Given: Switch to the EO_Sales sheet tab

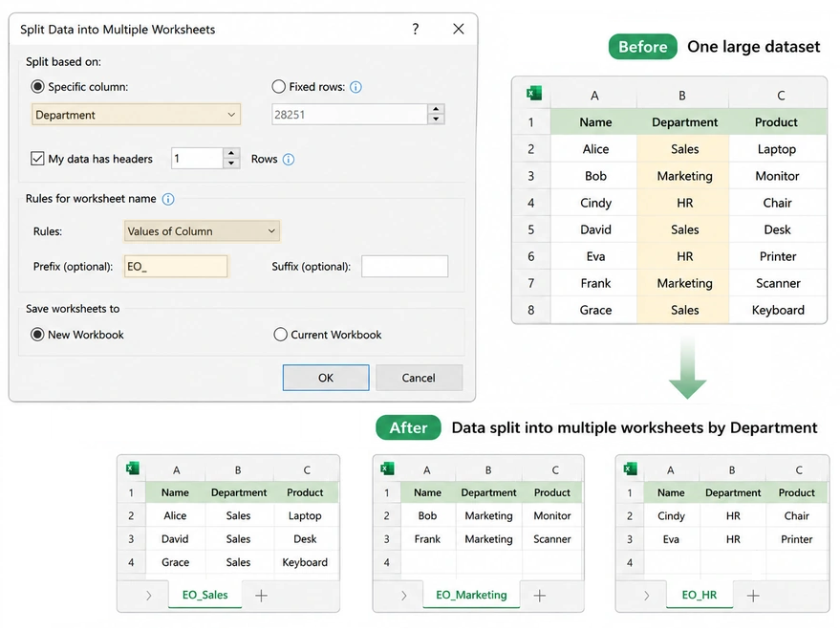Looking at the screenshot, I should 205,595.
